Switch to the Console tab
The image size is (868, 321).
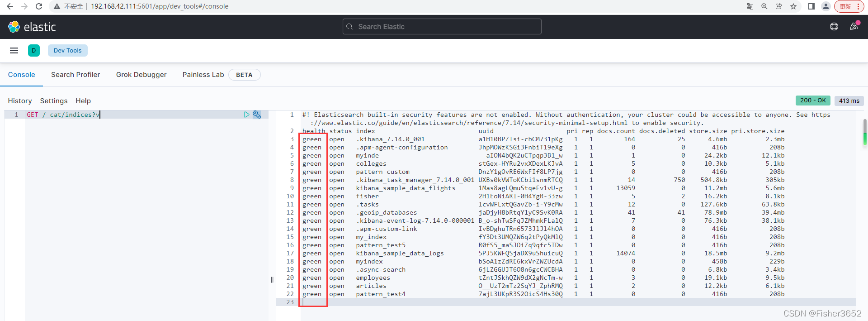tap(21, 75)
